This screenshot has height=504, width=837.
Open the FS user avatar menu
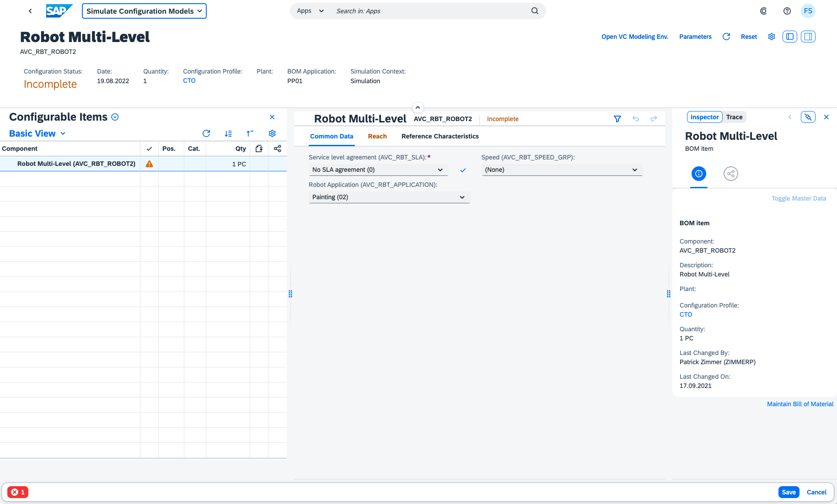click(808, 11)
